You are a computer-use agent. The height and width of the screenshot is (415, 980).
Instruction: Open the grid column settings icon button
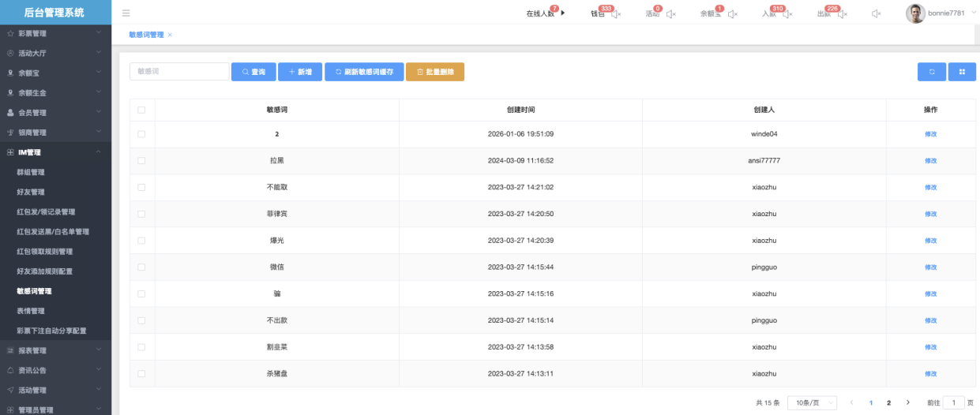click(x=962, y=72)
